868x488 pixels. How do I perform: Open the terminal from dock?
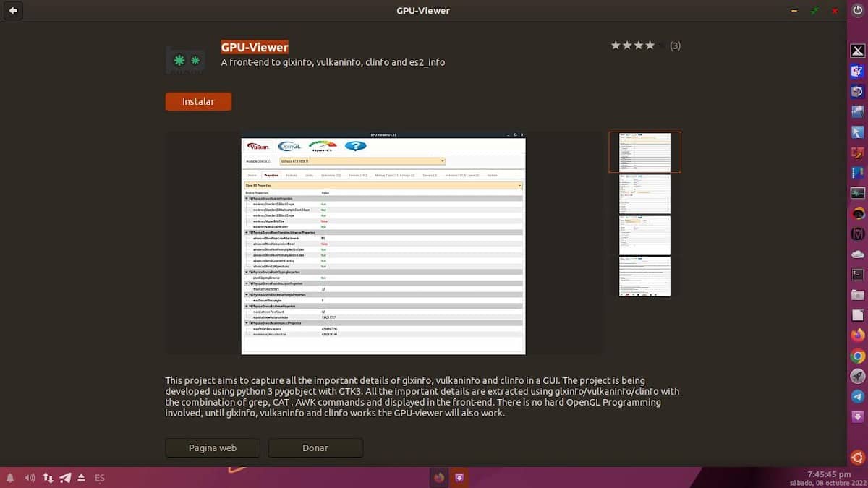858,275
